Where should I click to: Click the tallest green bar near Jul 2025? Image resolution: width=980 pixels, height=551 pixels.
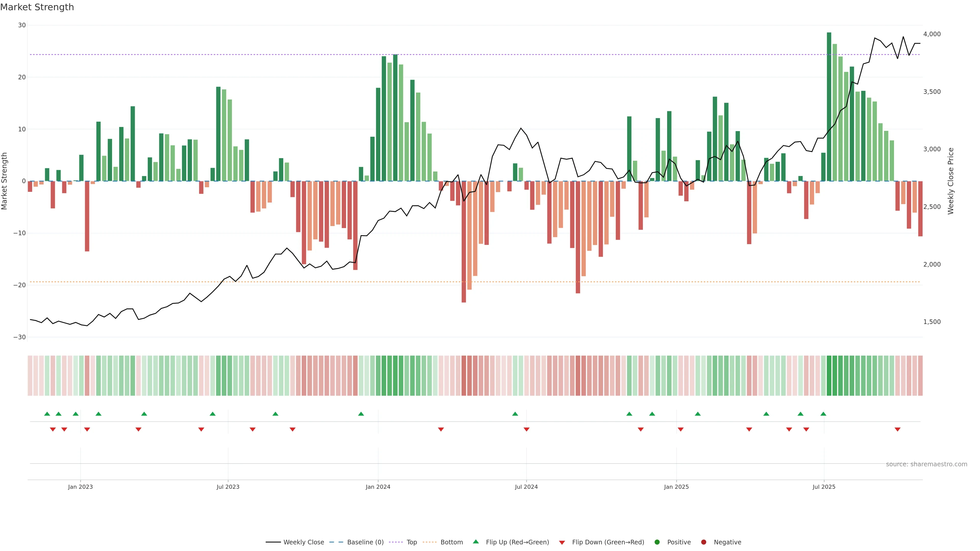(829, 106)
